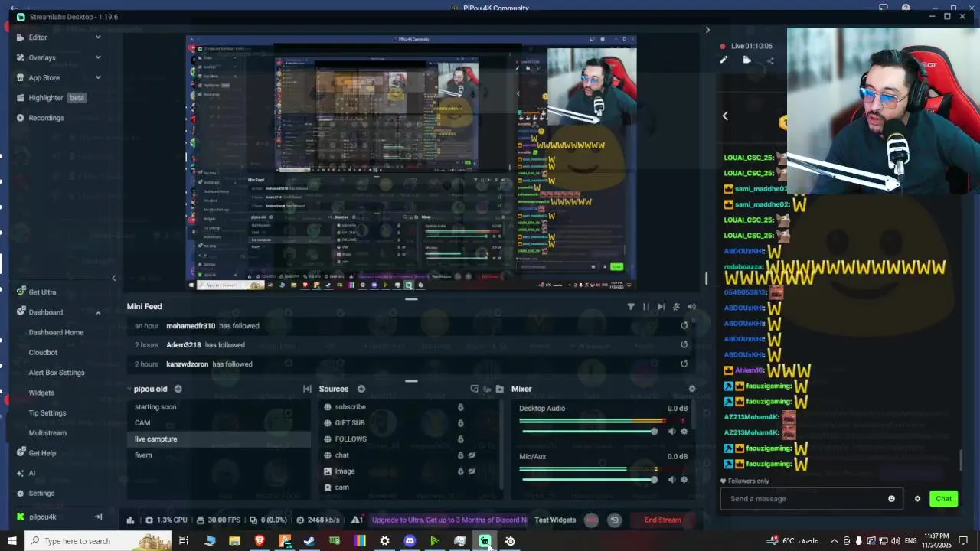Image resolution: width=980 pixels, height=551 pixels.
Task: Add a source folder icon in Sources header
Action: pyautogui.click(x=500, y=389)
